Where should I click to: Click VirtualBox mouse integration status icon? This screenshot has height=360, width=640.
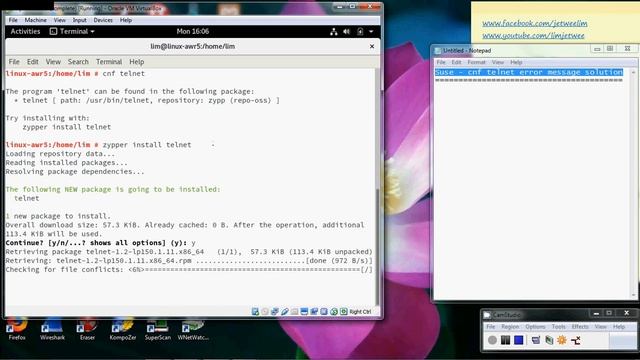pos(334,312)
